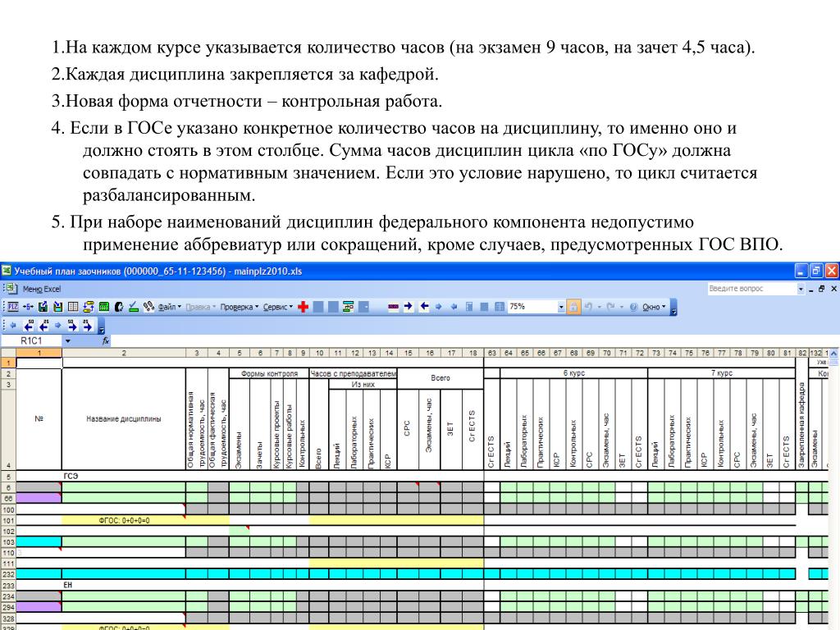
Task: Click the 6 курс header cell
Action: [x=573, y=373]
